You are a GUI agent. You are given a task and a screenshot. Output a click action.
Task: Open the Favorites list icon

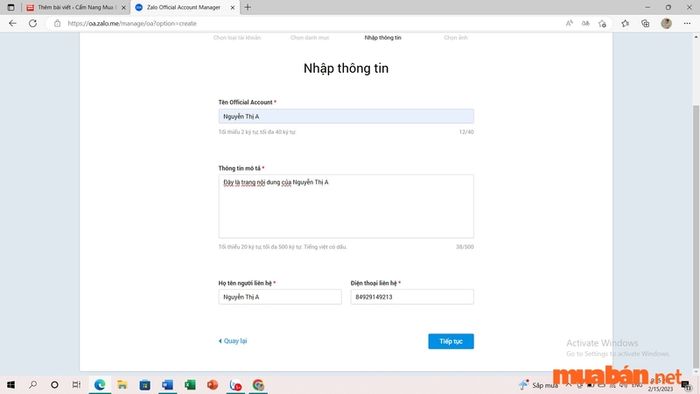coord(625,23)
